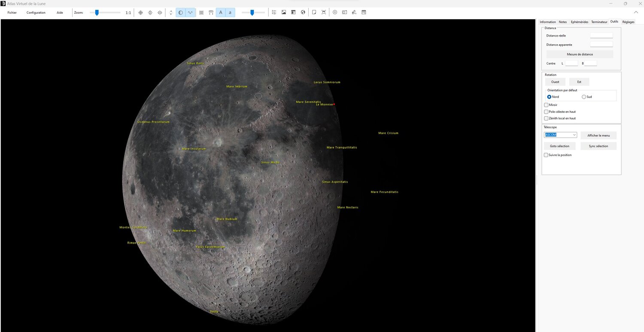Click the 'Distance apparente' input field
This screenshot has width=644, height=332.
[x=601, y=44]
